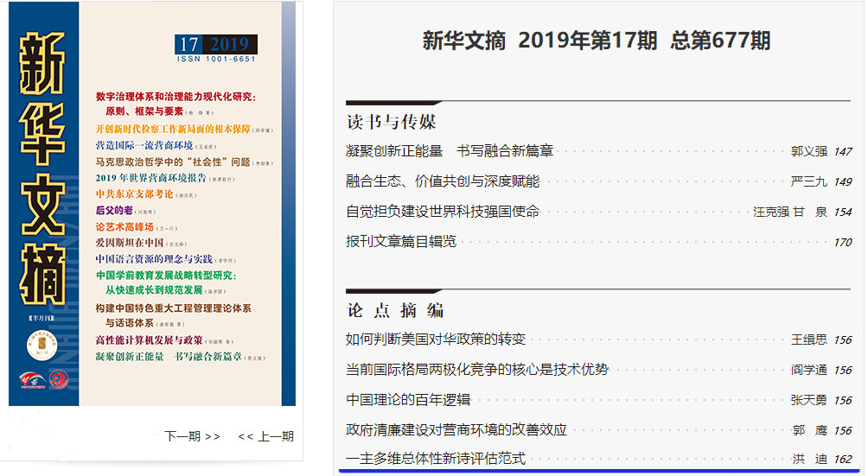Open article 当前国际格局两极化竞争的核心是技术优势

click(x=477, y=369)
